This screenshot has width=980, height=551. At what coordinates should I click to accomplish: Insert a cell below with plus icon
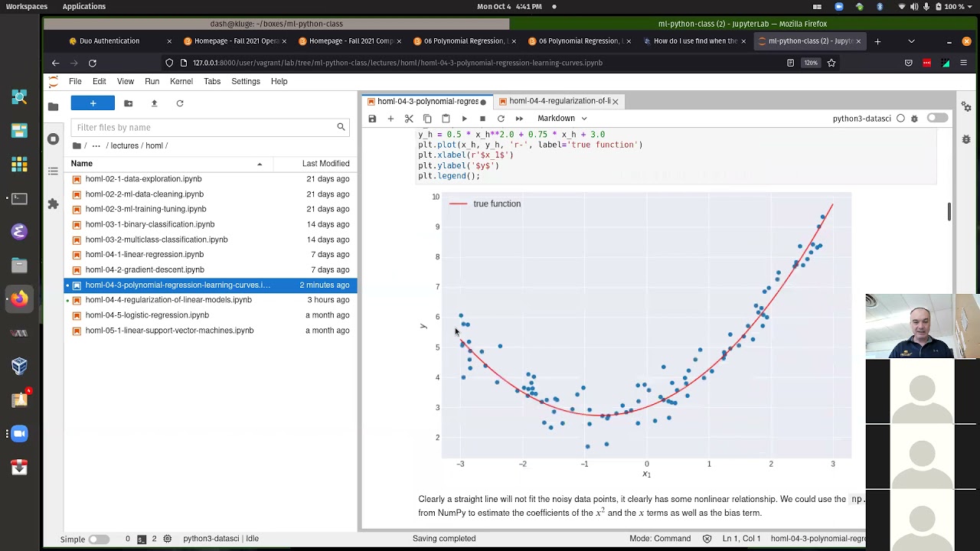(x=390, y=119)
